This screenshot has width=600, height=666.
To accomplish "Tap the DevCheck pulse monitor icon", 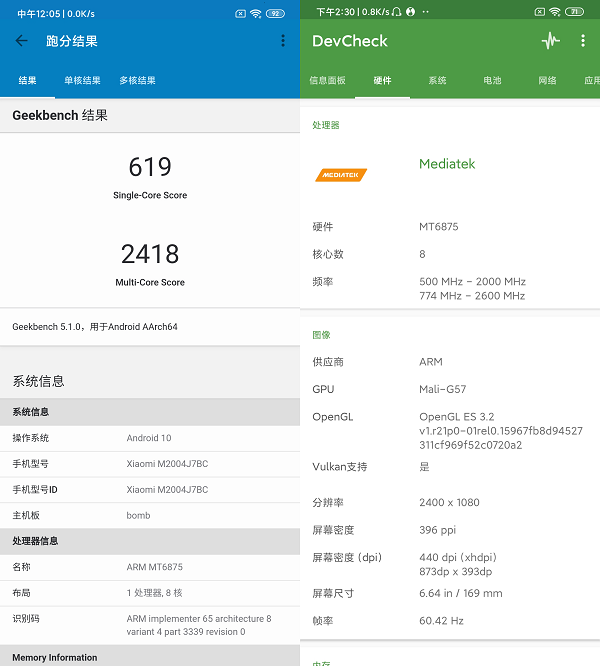I will tap(551, 41).
